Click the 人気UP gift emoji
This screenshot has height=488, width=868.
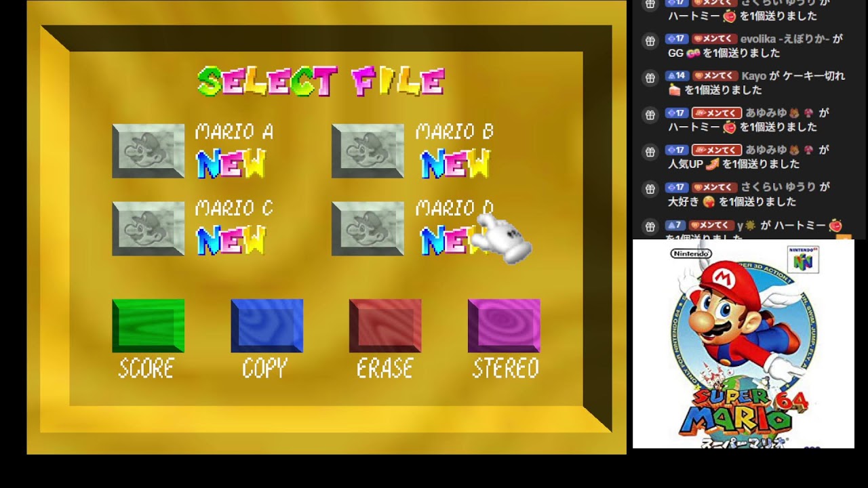click(x=712, y=163)
